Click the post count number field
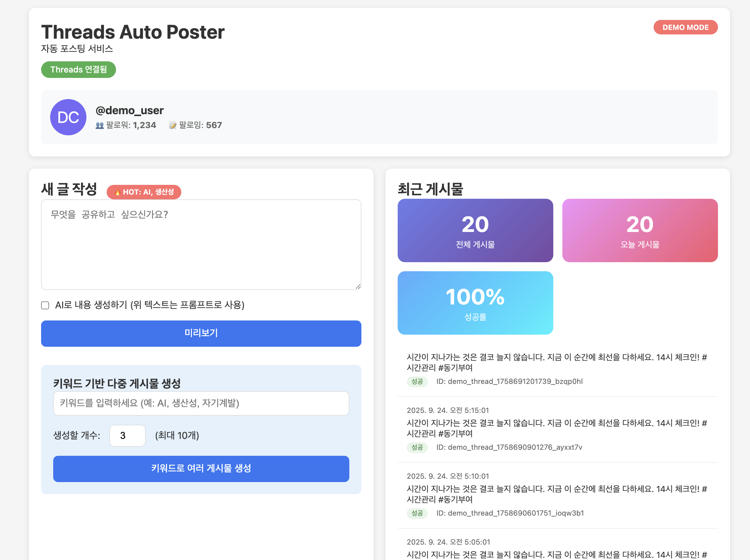Viewport: 750px width, 560px height. 127,436
